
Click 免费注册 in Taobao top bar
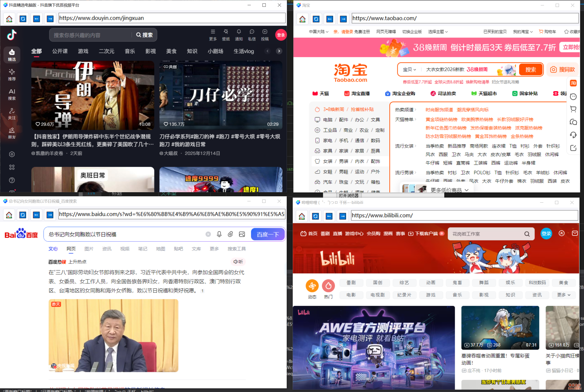[362, 32]
